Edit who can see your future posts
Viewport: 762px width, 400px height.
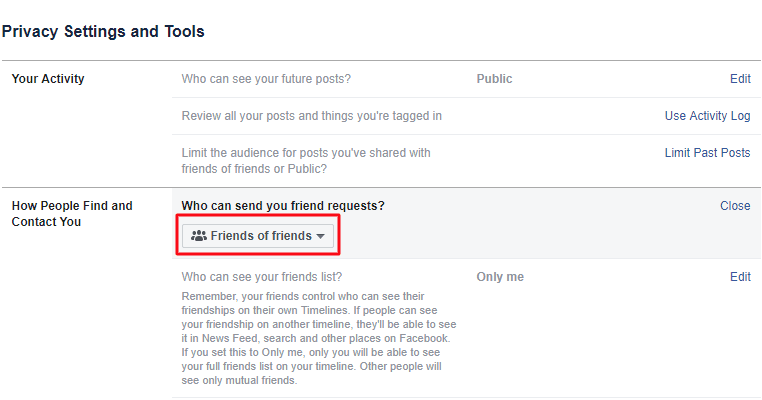tap(740, 78)
